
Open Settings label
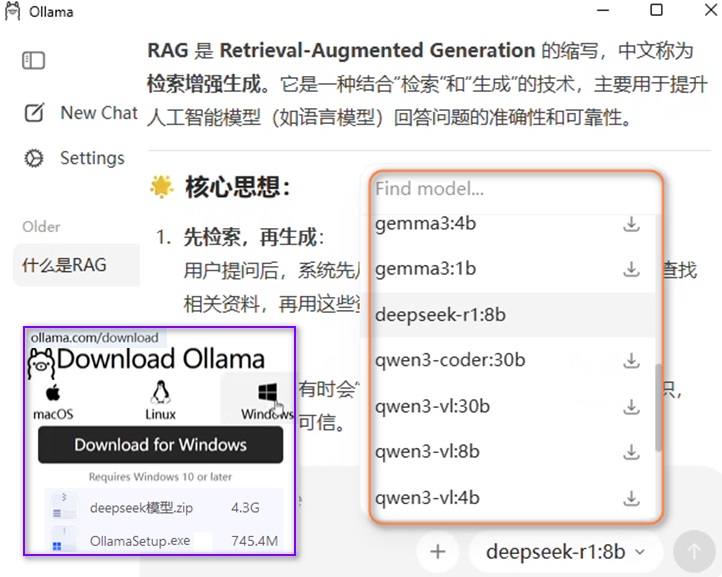coord(92,158)
